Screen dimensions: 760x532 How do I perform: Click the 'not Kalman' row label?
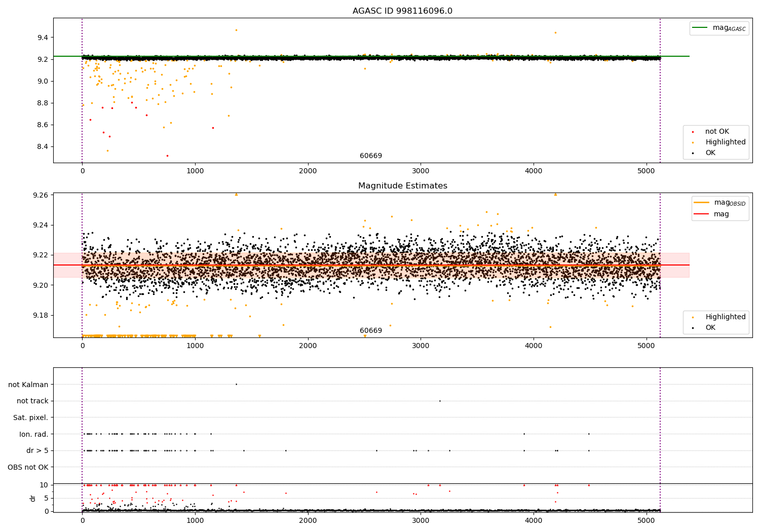[x=28, y=385]
